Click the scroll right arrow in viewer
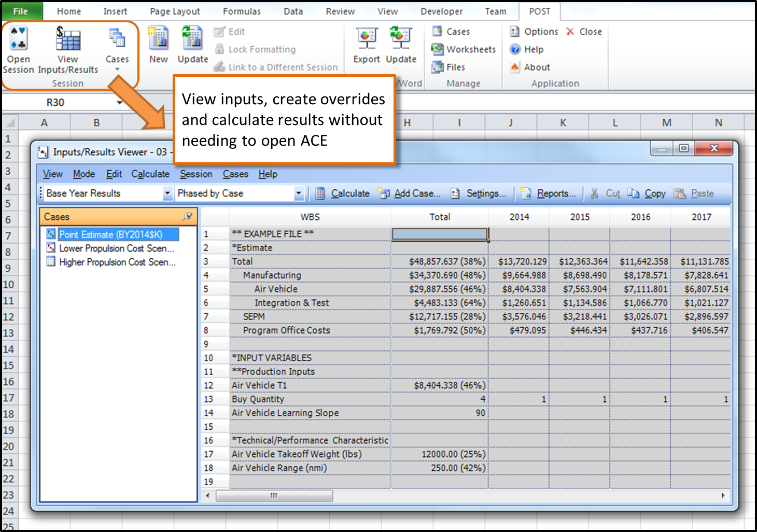757x532 pixels. 723,496
